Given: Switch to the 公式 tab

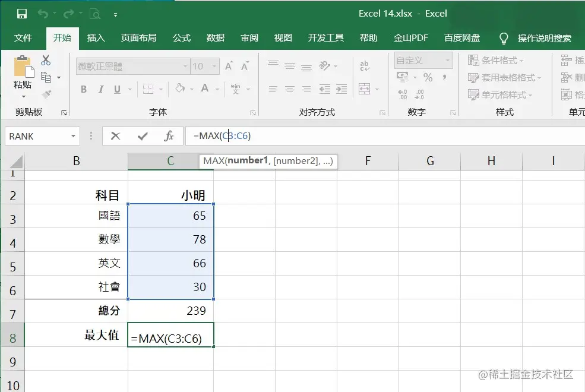Looking at the screenshot, I should tap(182, 37).
